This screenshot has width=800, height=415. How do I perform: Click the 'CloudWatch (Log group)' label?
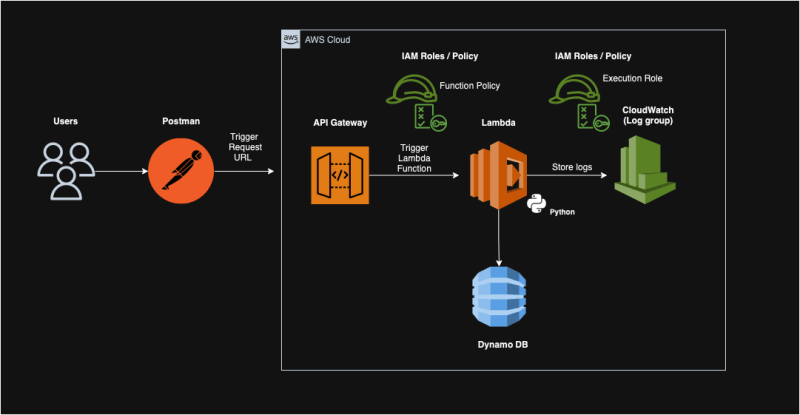click(x=648, y=115)
